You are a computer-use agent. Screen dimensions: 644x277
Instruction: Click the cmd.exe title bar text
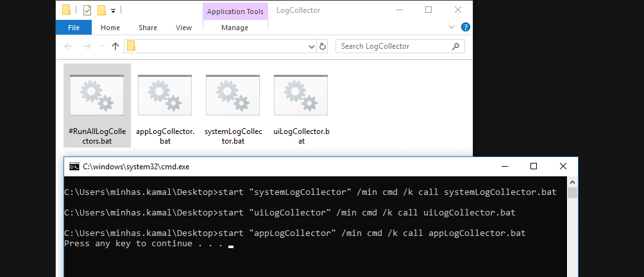(136, 167)
